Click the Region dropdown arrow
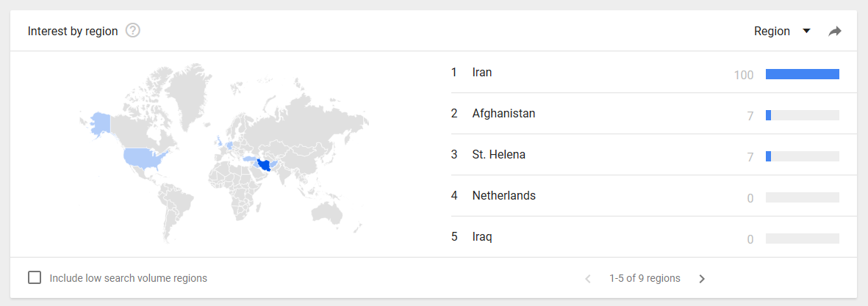The image size is (868, 306). tap(806, 32)
